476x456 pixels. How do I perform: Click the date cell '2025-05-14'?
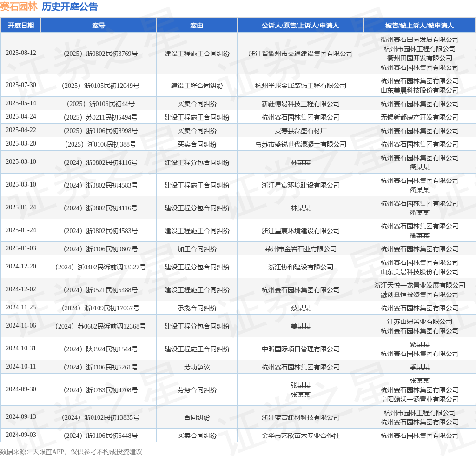[x=20, y=103]
